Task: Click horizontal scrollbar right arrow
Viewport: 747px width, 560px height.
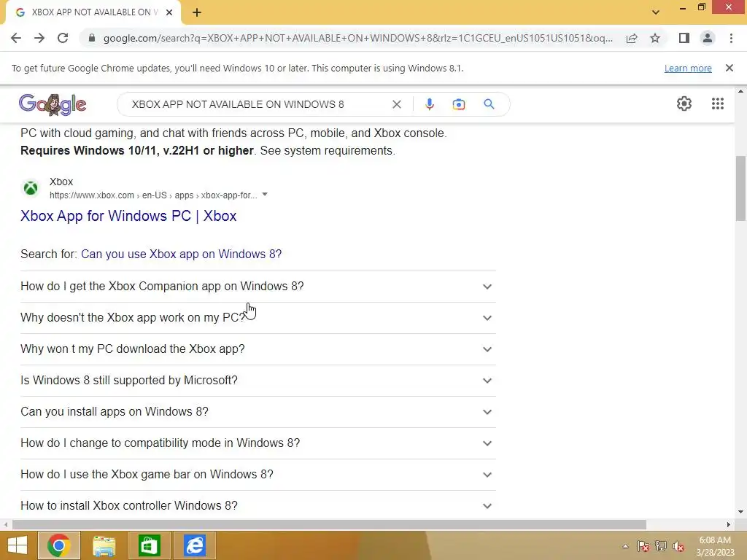Action: coord(729,525)
